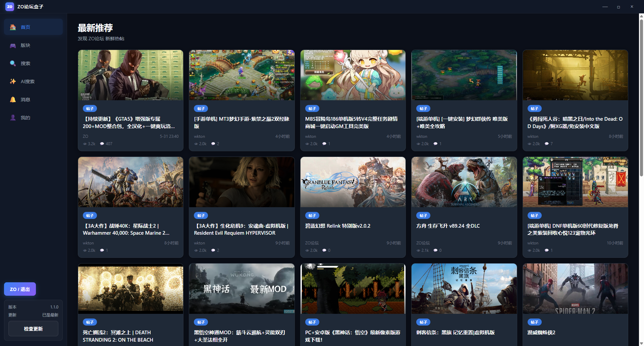Open the 碧蓝幻想 Relink 特别版 post title
The width and height of the screenshot is (644, 346).
pyautogui.click(x=338, y=226)
